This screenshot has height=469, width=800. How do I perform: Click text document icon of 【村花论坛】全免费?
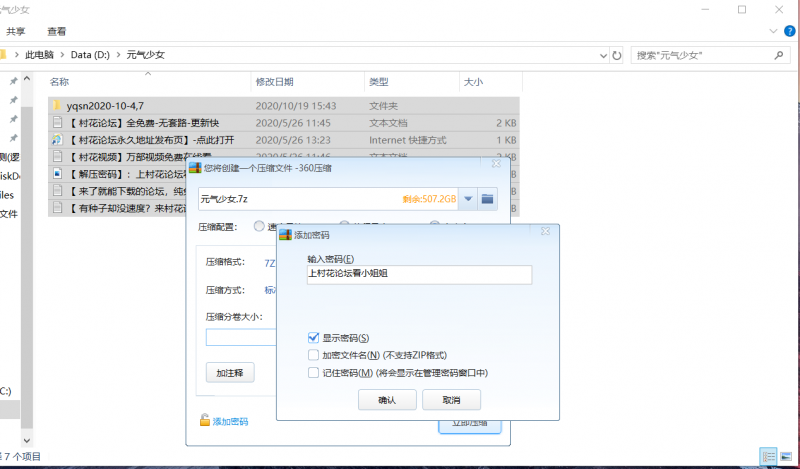tap(57, 122)
